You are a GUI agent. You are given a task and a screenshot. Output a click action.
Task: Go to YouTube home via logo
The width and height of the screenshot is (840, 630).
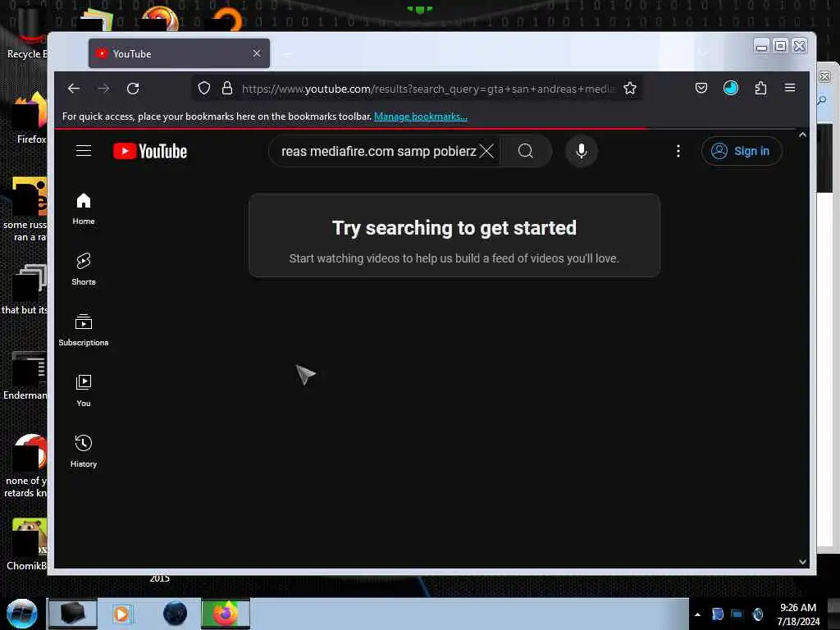(x=150, y=151)
